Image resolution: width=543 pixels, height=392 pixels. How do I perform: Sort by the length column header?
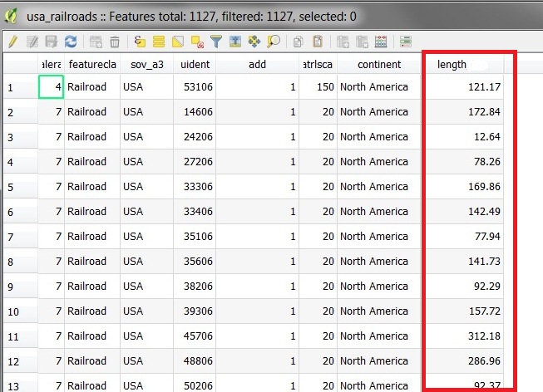point(463,64)
